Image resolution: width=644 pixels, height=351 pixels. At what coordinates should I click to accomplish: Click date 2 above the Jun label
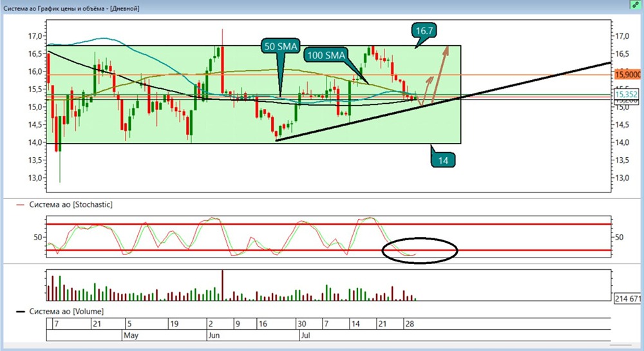(211, 324)
